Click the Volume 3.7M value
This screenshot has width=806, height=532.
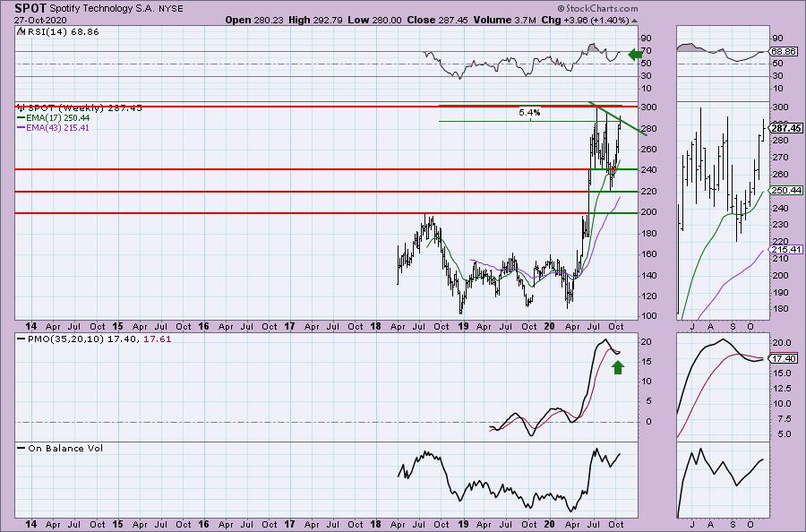(x=505, y=20)
